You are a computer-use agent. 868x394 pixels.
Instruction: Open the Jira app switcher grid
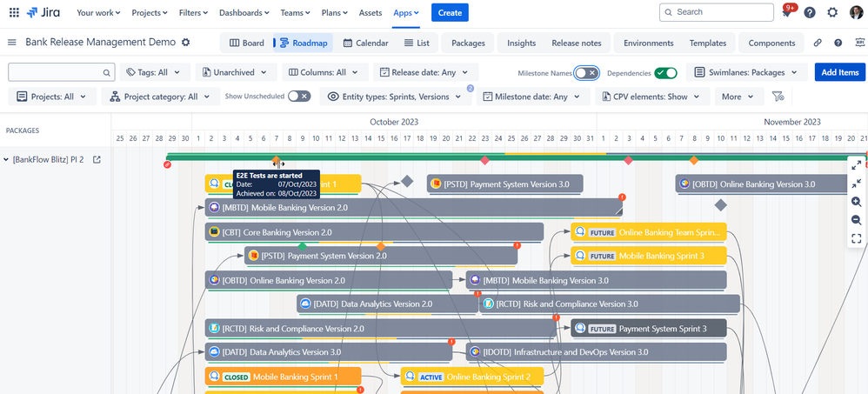[15, 12]
